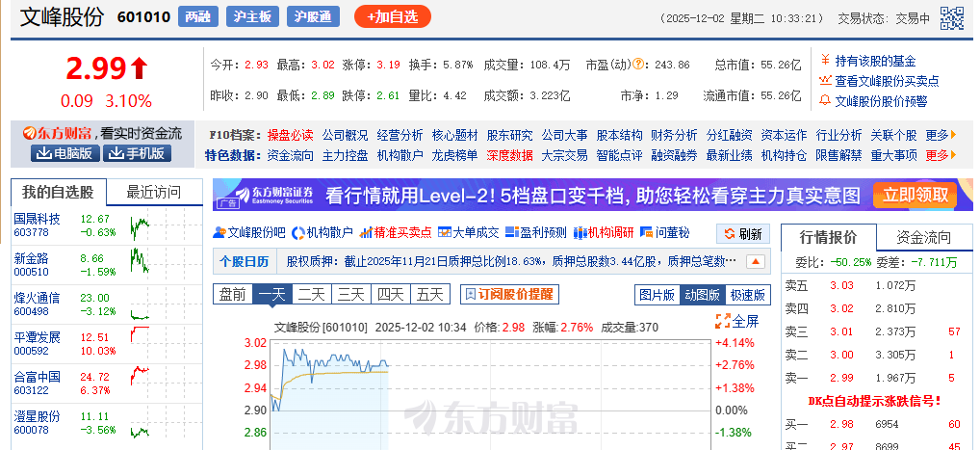Screen dimensions: 980x450
Task: Select 三天 chart period
Action: pyautogui.click(x=350, y=294)
